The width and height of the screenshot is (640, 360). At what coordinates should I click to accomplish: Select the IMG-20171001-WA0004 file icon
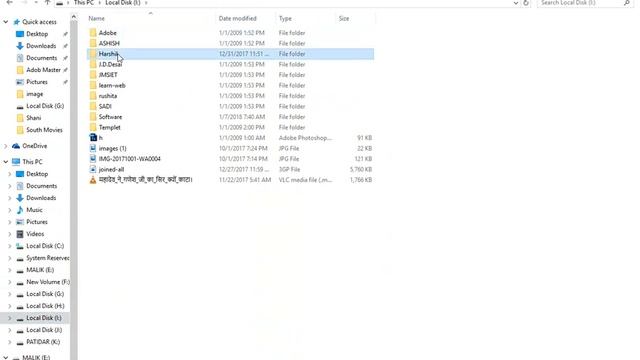[x=93, y=159]
